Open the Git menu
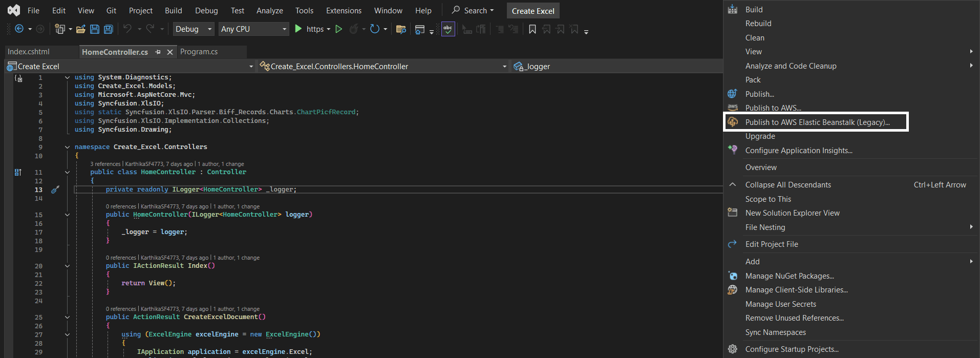 (111, 10)
